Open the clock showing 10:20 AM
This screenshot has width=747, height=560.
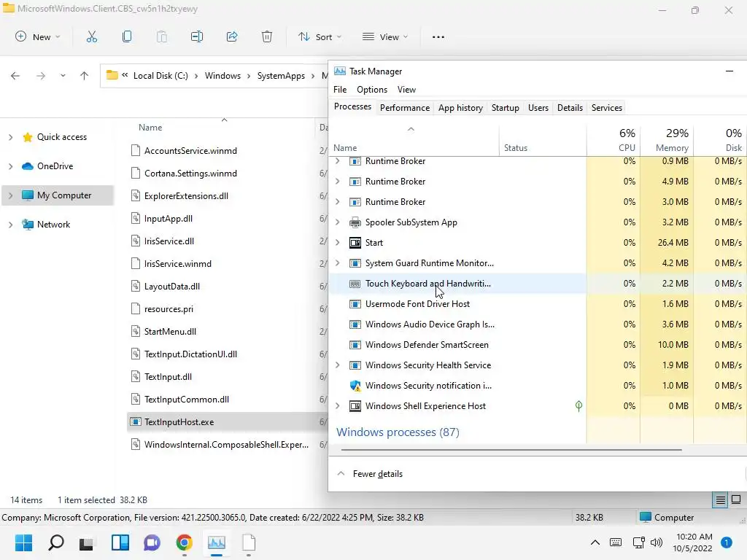694,542
